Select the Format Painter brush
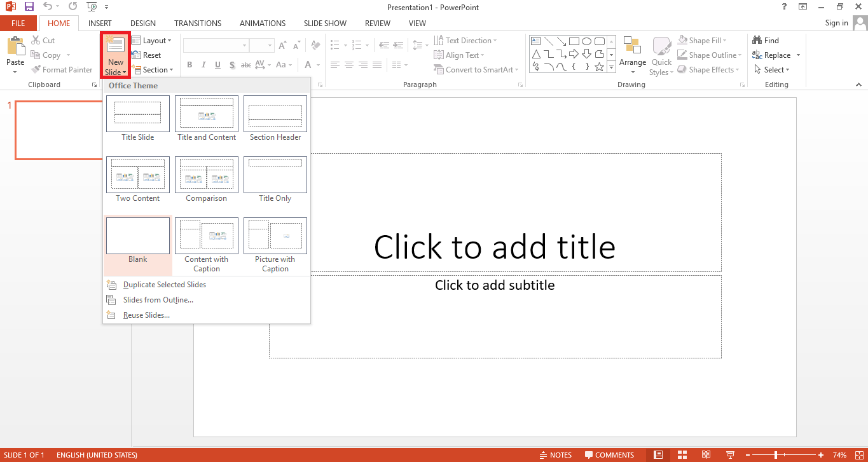 (x=62, y=70)
